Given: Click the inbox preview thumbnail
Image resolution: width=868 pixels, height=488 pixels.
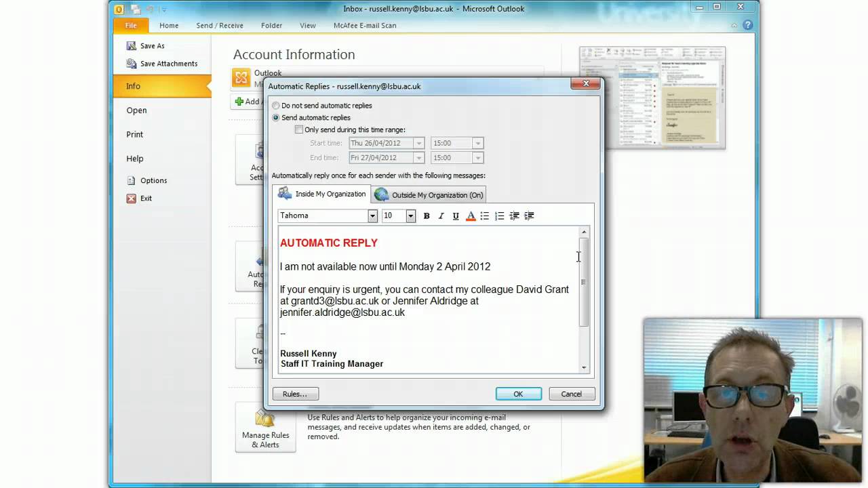Looking at the screenshot, I should point(652,98).
